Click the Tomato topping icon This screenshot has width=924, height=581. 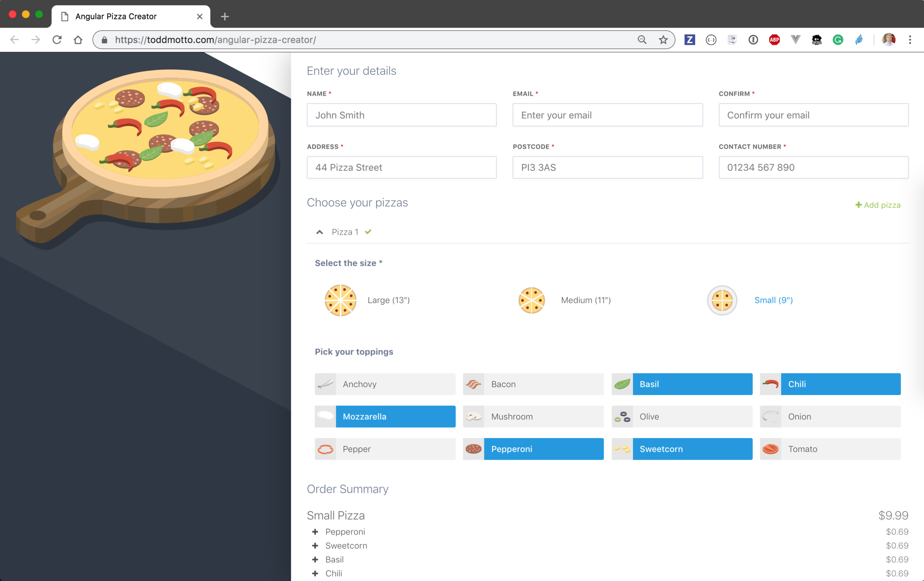click(x=770, y=449)
